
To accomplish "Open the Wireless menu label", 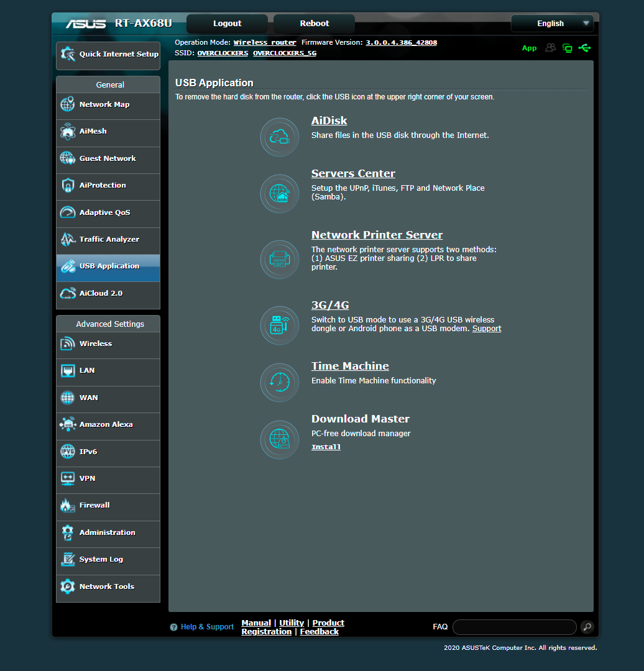I will coord(96,344).
